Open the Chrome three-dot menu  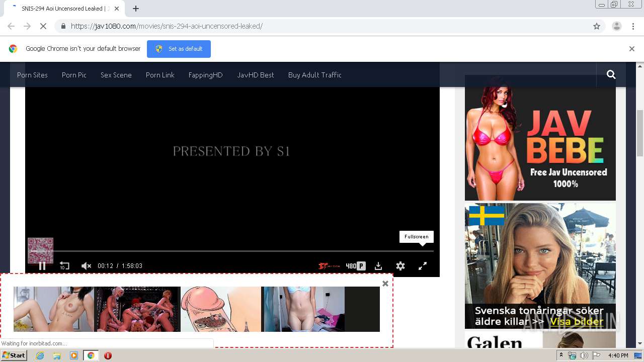click(633, 26)
